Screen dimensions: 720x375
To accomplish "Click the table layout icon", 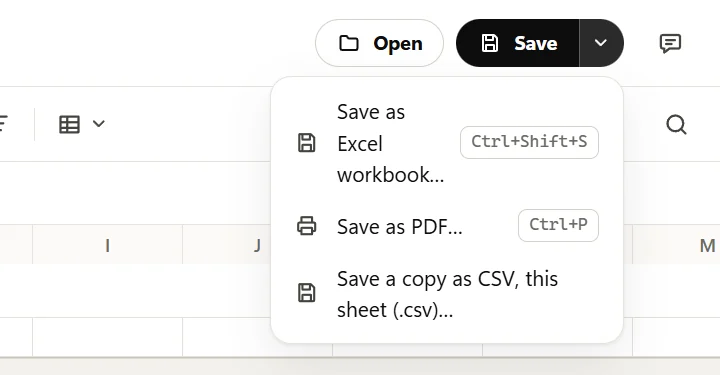I will tap(69, 124).
